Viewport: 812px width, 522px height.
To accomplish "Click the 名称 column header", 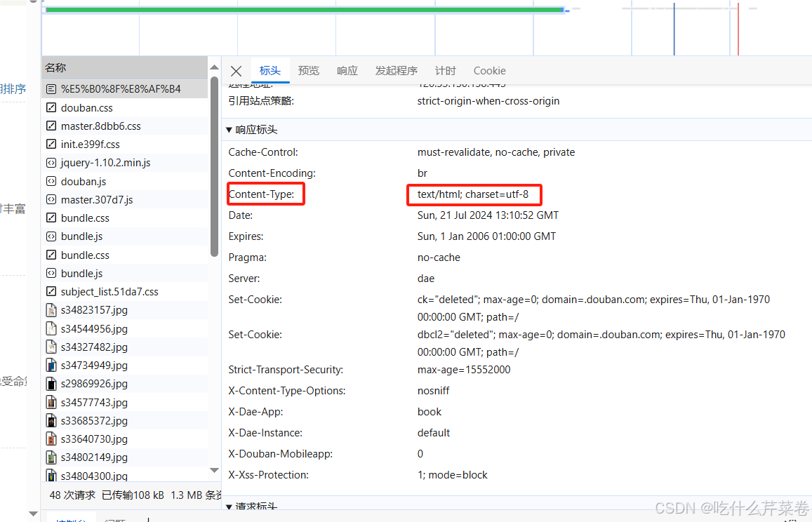I will coord(124,68).
